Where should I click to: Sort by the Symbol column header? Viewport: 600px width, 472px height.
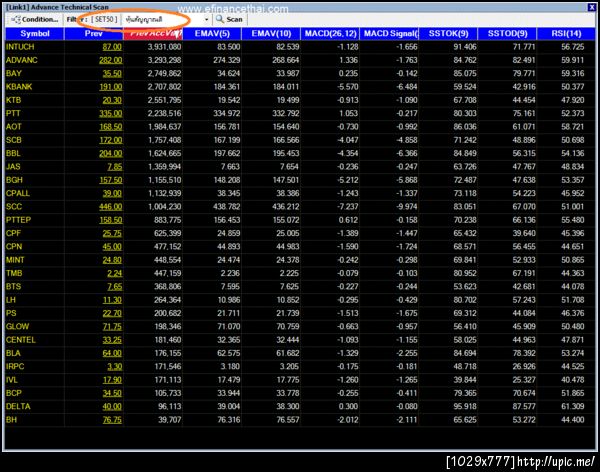coord(35,34)
